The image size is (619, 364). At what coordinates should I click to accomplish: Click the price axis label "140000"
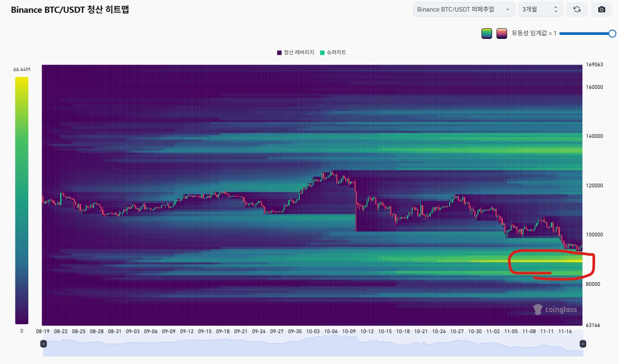[594, 136]
